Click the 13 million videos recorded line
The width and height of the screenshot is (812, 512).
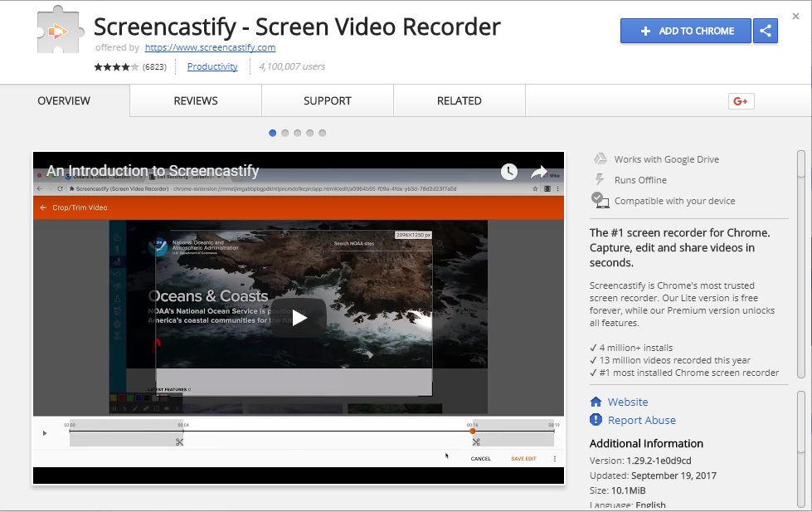pos(670,360)
